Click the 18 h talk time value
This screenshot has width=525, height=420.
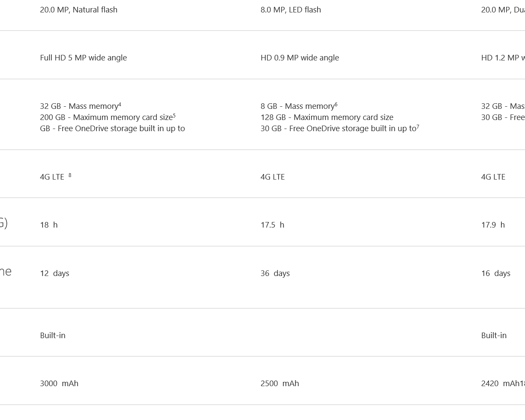click(x=49, y=225)
